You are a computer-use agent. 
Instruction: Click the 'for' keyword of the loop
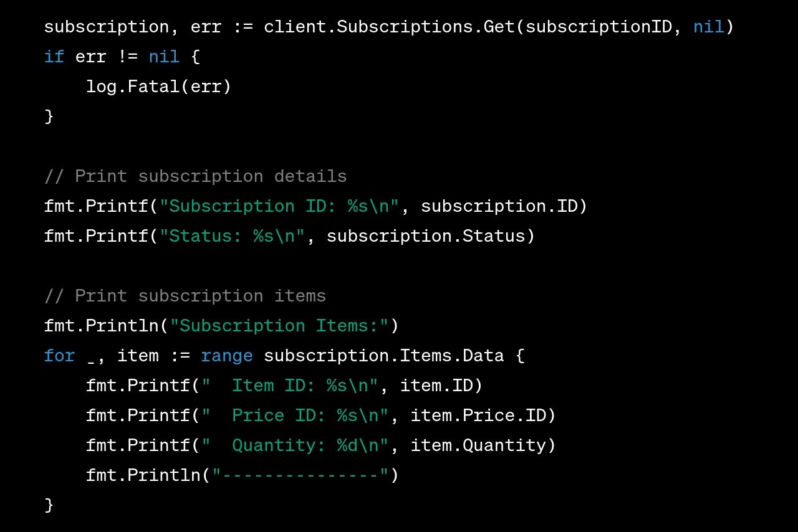pos(60,356)
